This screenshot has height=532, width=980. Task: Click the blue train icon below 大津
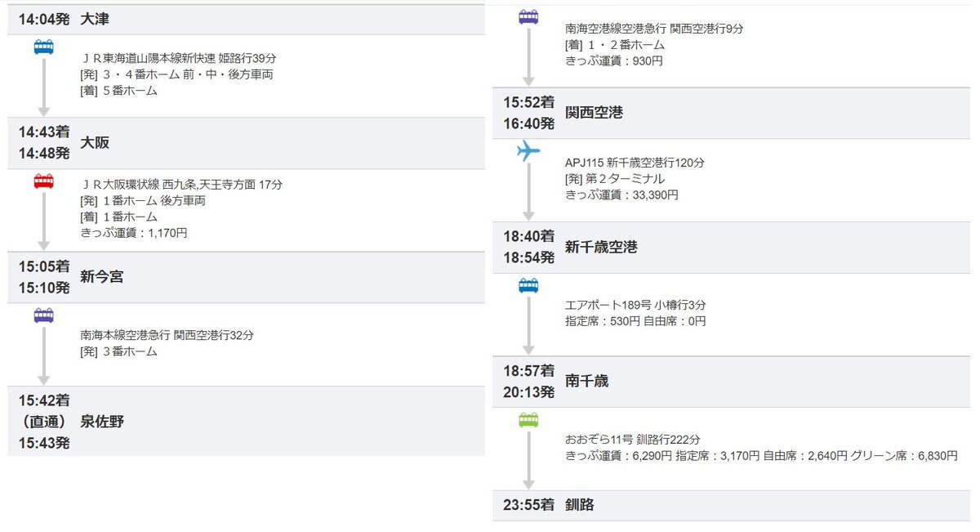pyautogui.click(x=44, y=47)
